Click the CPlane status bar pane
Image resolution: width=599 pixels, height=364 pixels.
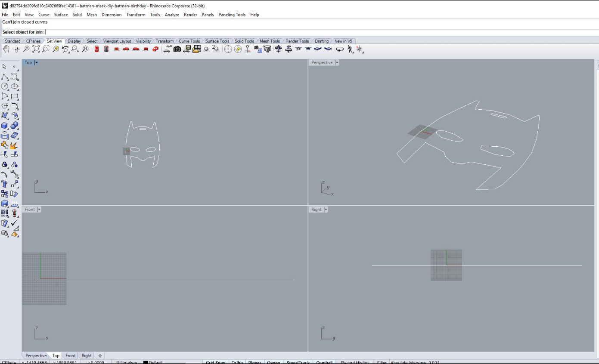pos(9,362)
